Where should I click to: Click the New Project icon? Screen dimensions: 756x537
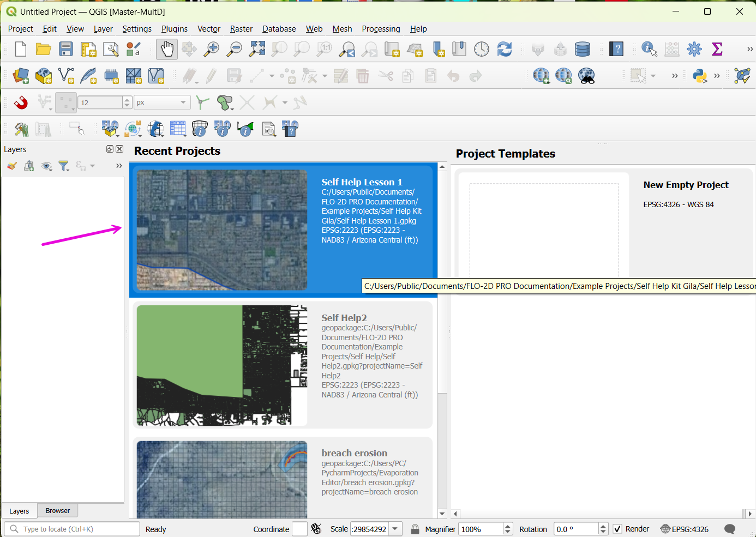[x=21, y=49]
